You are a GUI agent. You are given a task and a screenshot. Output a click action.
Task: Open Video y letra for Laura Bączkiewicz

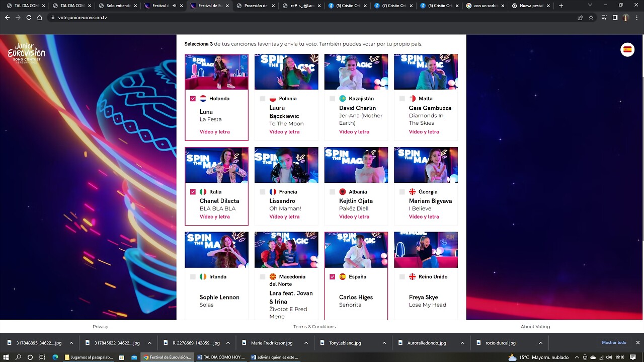coord(284,132)
